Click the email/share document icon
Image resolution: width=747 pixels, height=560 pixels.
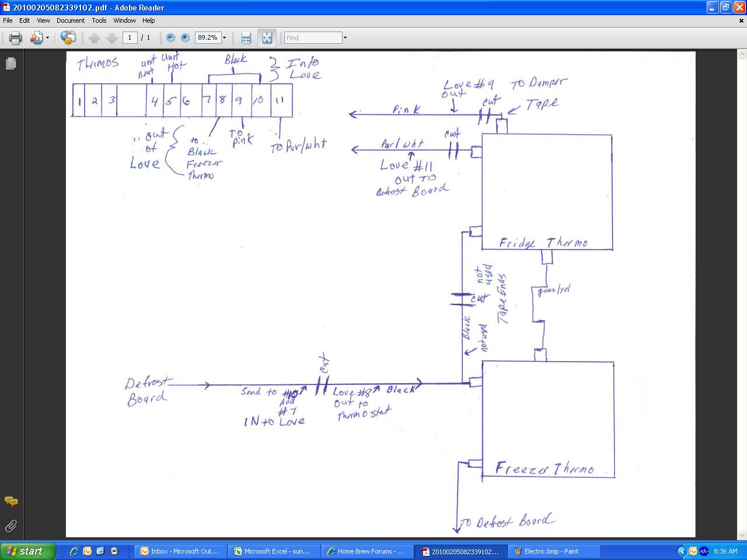(68, 38)
